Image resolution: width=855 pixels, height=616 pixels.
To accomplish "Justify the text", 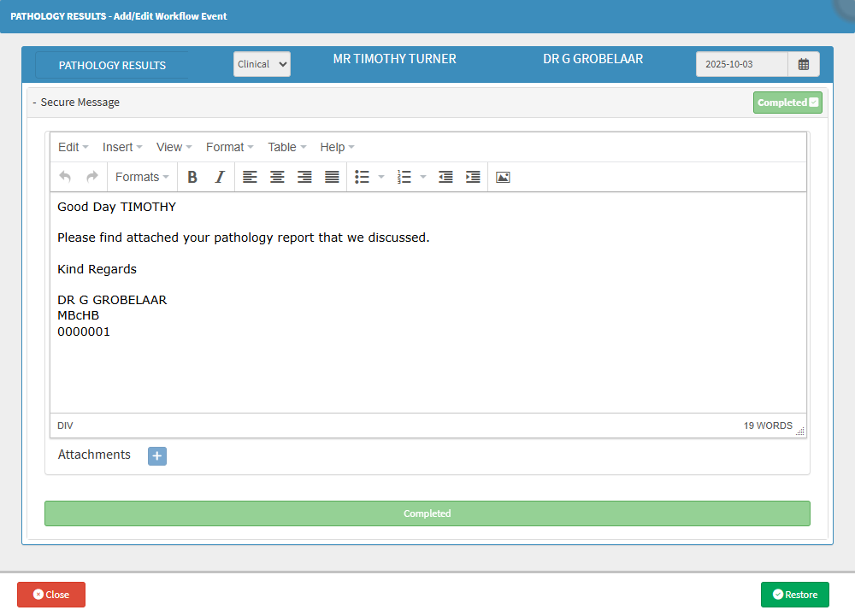I will (x=332, y=177).
